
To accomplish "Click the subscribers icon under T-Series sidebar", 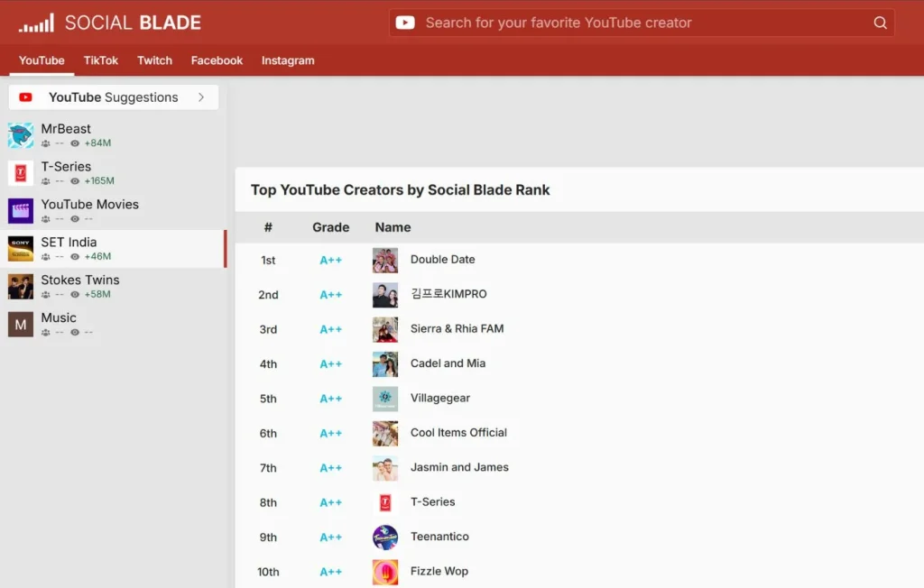I will pos(46,181).
